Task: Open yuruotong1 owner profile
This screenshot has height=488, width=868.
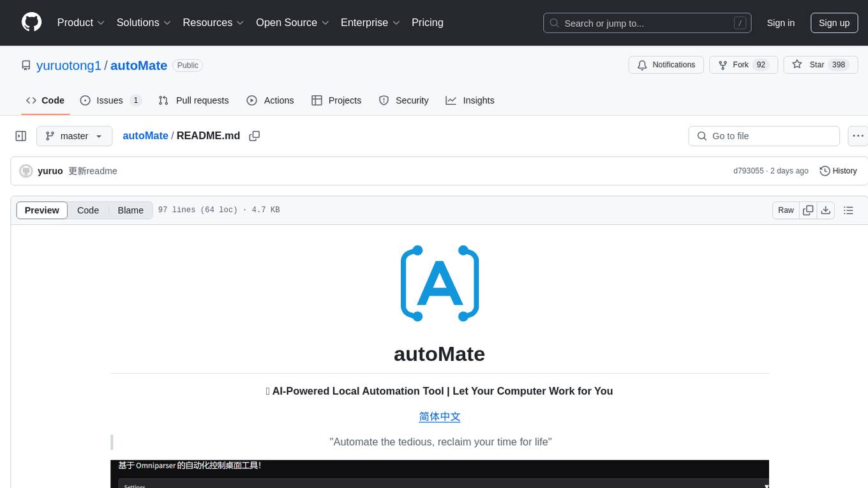Action: tap(69, 65)
